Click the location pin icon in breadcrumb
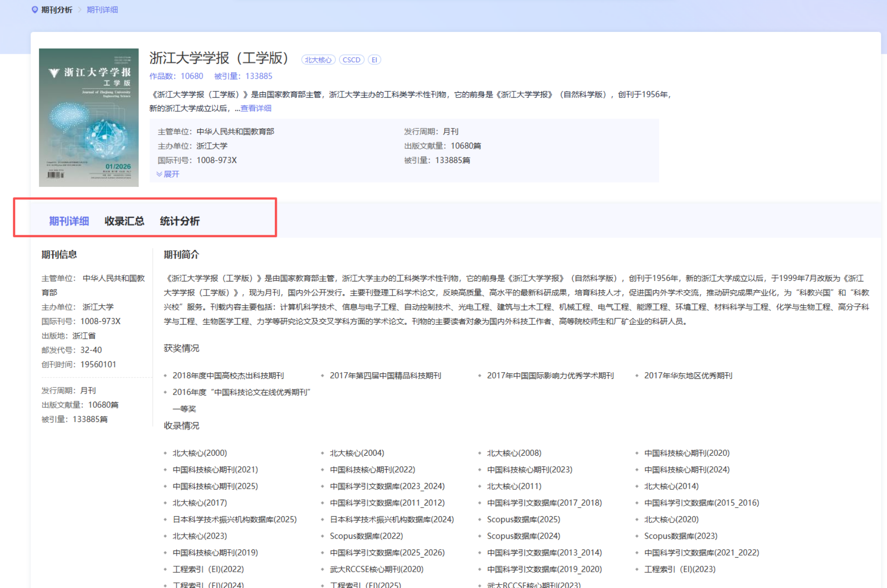This screenshot has height=588, width=887. pyautogui.click(x=34, y=10)
